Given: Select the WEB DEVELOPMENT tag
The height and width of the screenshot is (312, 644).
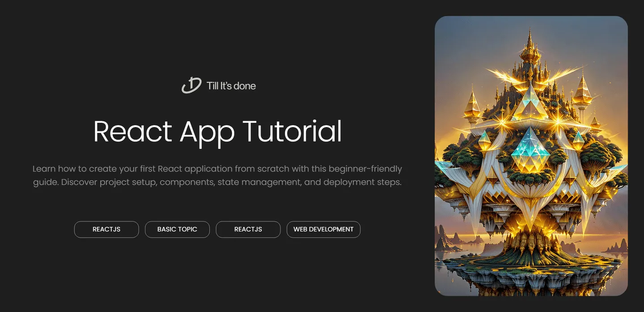Looking at the screenshot, I should click(323, 229).
